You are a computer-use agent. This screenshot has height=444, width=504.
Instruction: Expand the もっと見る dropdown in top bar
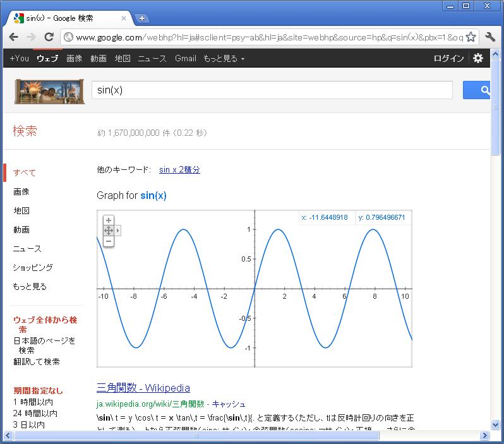point(224,58)
